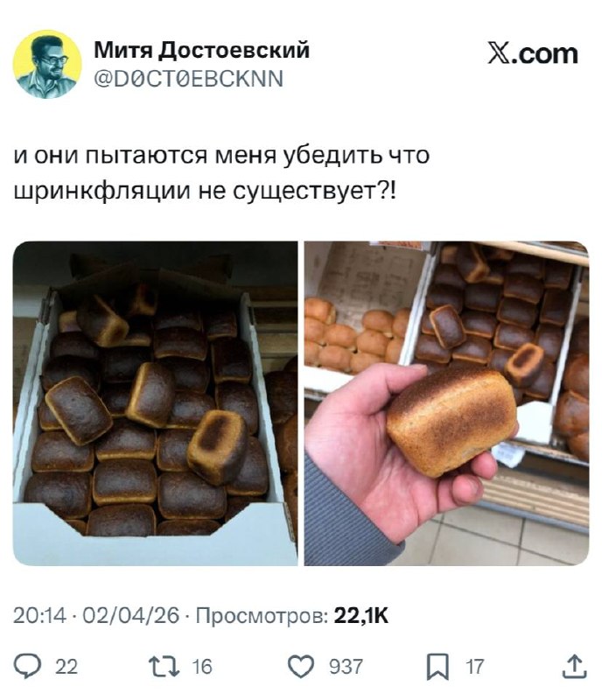The width and height of the screenshot is (602, 700).
Task: Click the likes count 937
Action: tap(346, 667)
